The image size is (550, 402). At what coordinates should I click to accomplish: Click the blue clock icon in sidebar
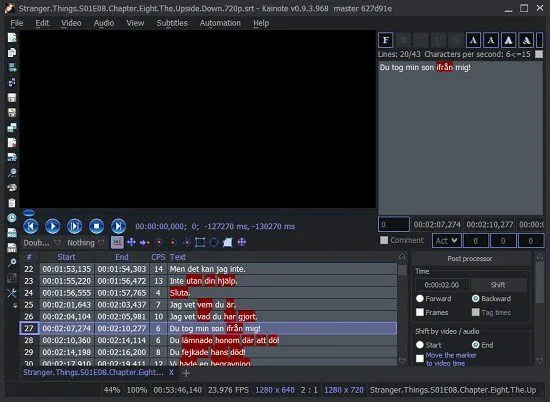pyautogui.click(x=12, y=217)
